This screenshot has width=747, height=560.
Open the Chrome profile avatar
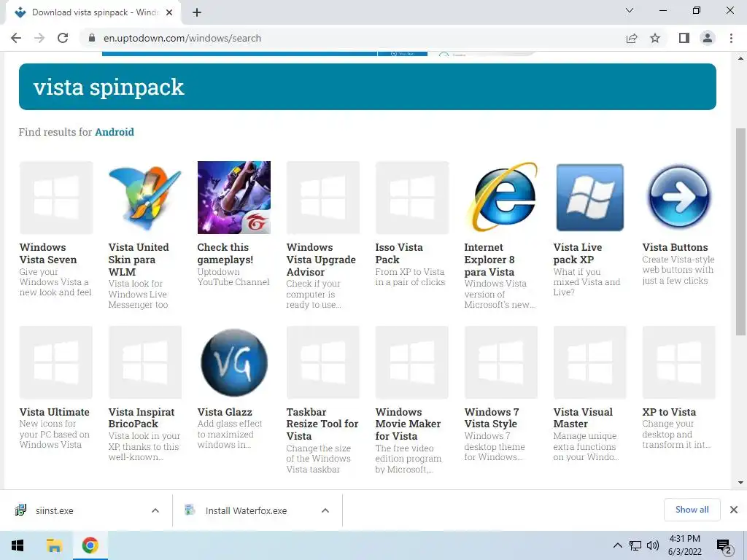(x=708, y=38)
